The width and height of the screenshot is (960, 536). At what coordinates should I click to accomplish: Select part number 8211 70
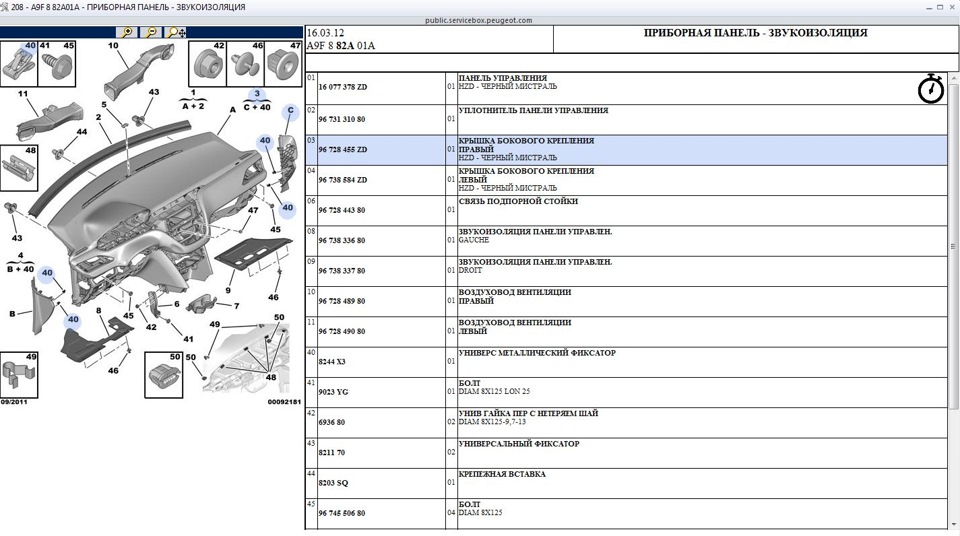(x=331, y=453)
